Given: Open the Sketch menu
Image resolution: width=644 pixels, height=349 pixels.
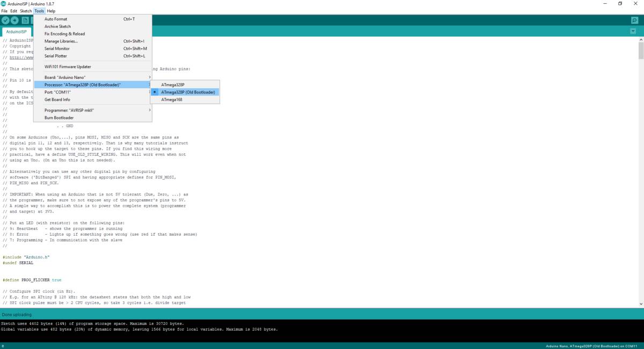Looking at the screenshot, I should [26, 11].
